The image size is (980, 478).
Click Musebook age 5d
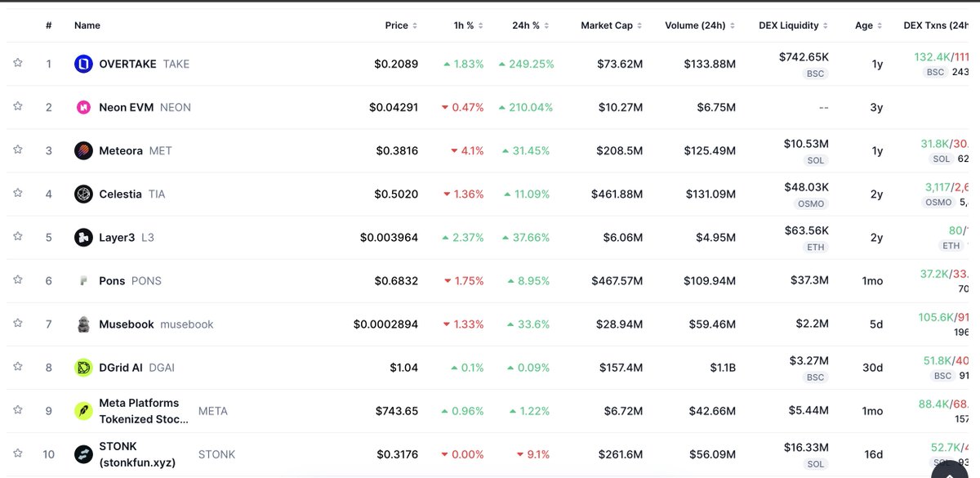(x=875, y=324)
